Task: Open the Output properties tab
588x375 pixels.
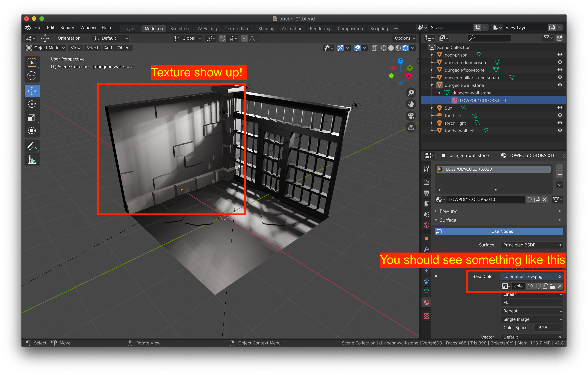Action: click(426, 193)
